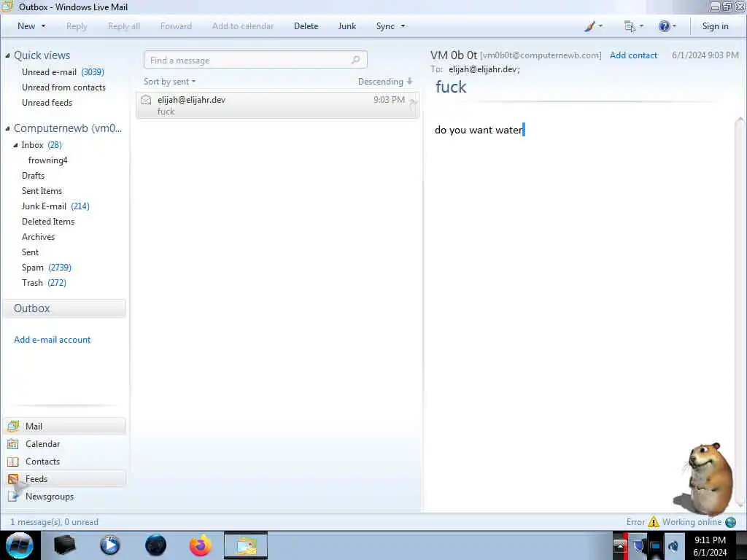Click the Error warning triangle icon
Viewport: 747px width, 560px height.
(654, 522)
